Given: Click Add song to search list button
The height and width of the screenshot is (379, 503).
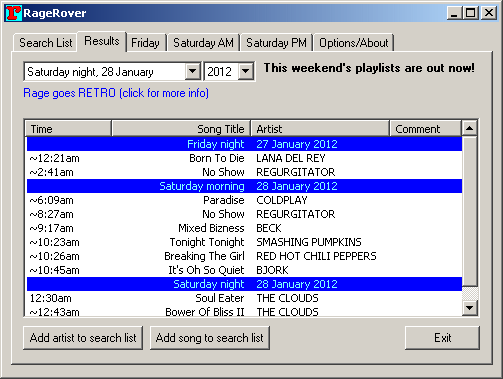Looking at the screenshot, I should (x=210, y=338).
